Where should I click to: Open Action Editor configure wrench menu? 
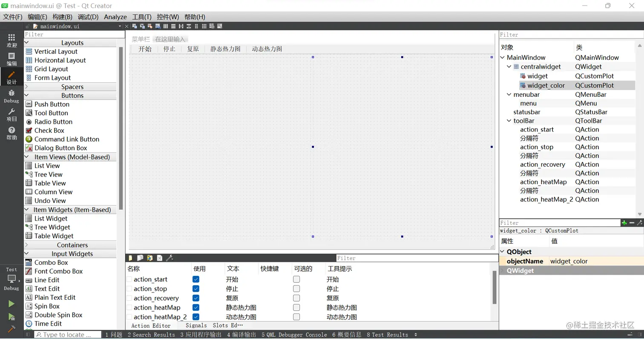(169, 258)
